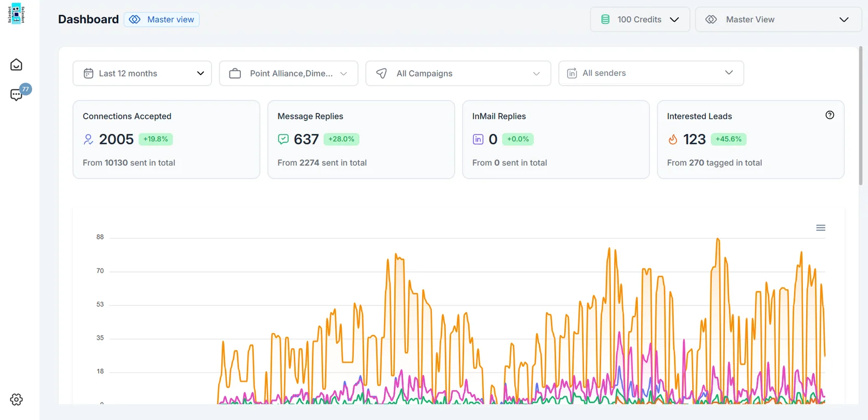The height and width of the screenshot is (420, 868).
Task: Click the LinkedIn icon in senders filter
Action: pyautogui.click(x=572, y=73)
